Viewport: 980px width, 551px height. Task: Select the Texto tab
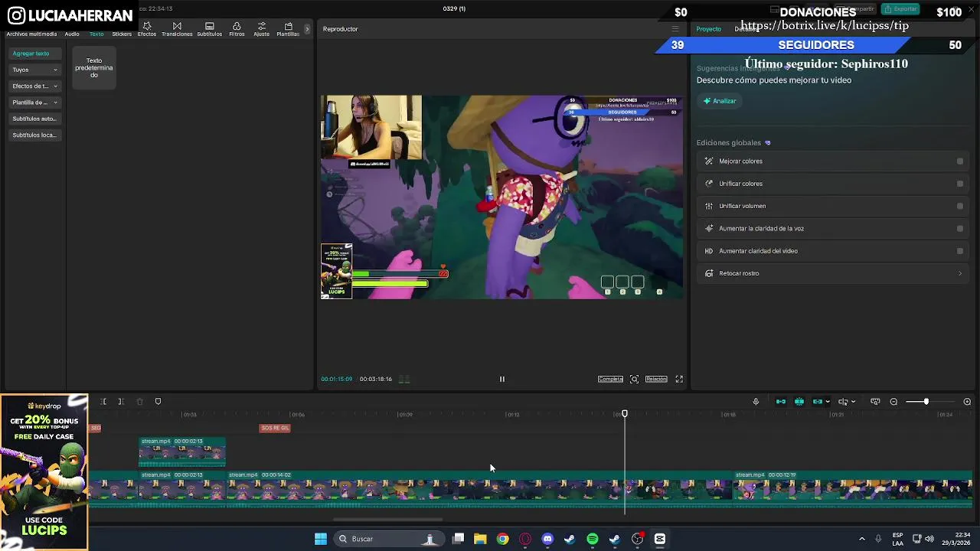(x=96, y=34)
